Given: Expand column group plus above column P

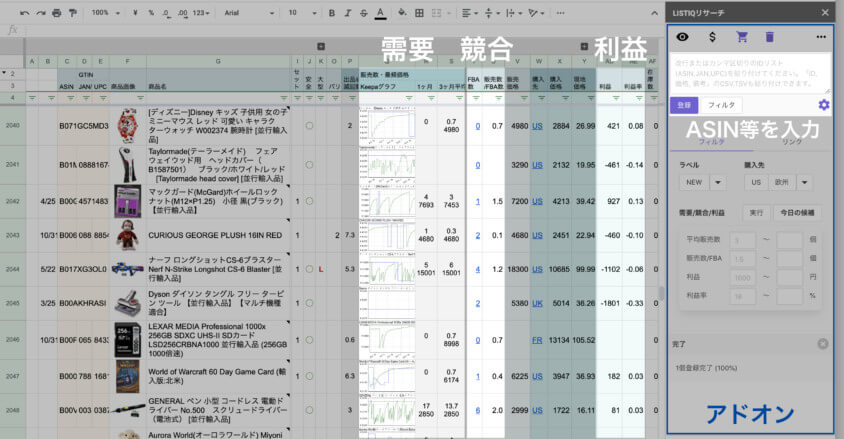Looking at the screenshot, I should pyautogui.click(x=321, y=46).
